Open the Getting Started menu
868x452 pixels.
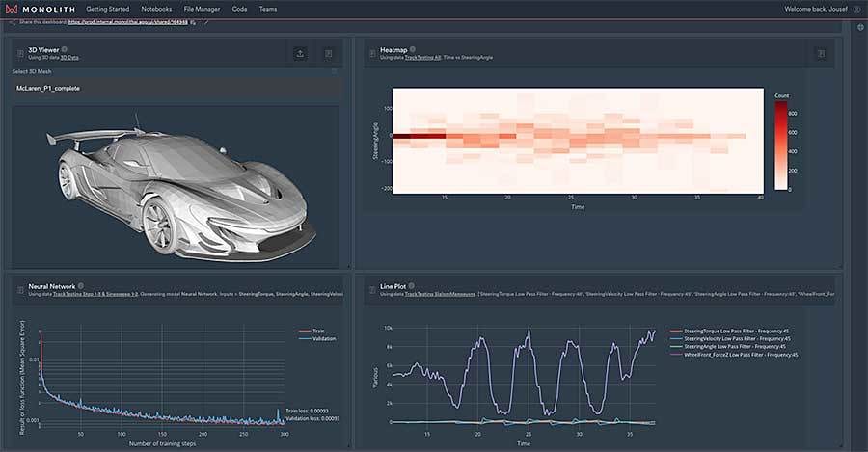(x=107, y=9)
